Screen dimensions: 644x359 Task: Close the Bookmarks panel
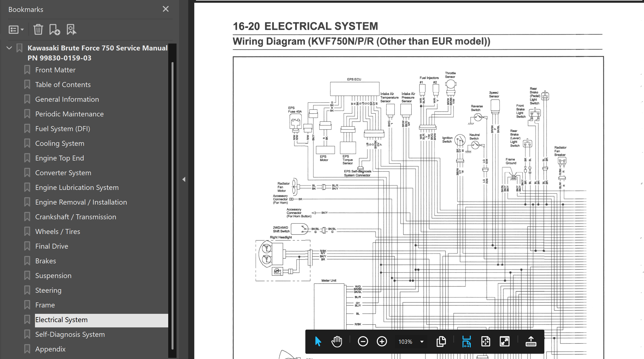tap(166, 9)
